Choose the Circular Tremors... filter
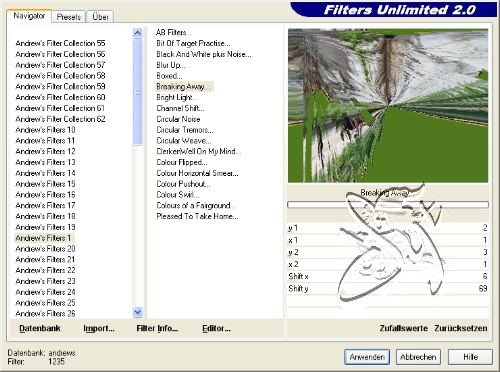Screen dimensions: 500x372 click(x=185, y=130)
